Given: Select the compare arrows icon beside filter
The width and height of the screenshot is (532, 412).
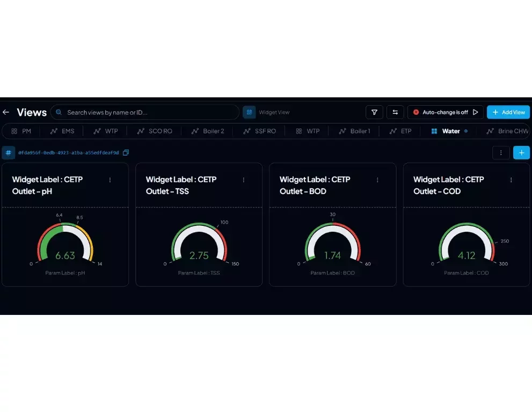Looking at the screenshot, I should pos(395,112).
